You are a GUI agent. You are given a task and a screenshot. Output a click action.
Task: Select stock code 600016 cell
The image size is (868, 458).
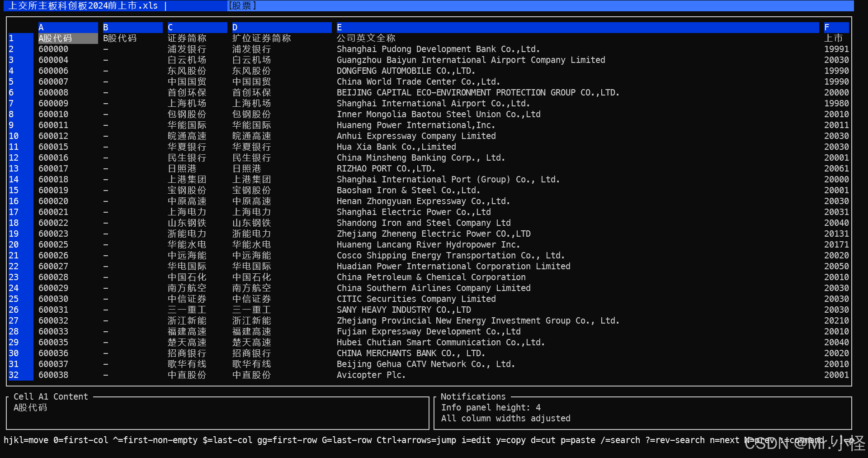[53, 157]
